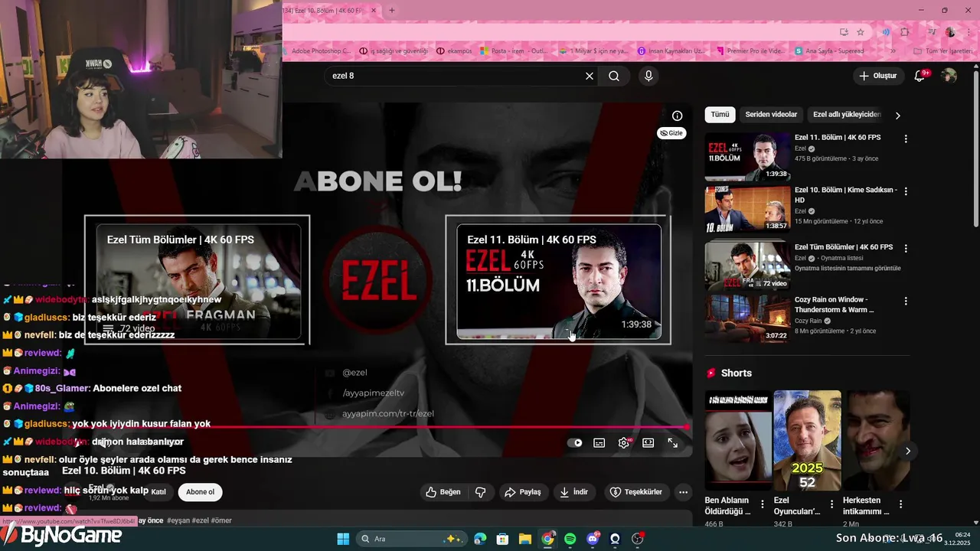The height and width of the screenshot is (551, 980).
Task: Open Discord from taskbar
Action: (593, 539)
